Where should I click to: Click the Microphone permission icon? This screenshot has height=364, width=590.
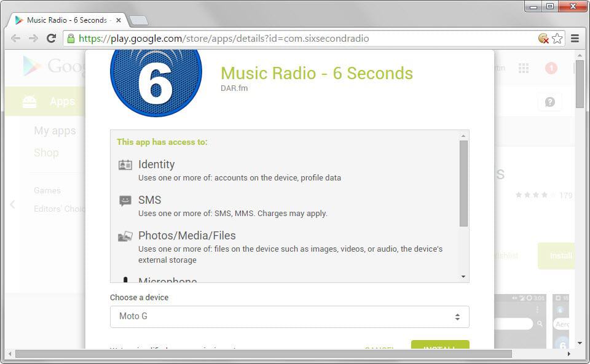(125, 280)
